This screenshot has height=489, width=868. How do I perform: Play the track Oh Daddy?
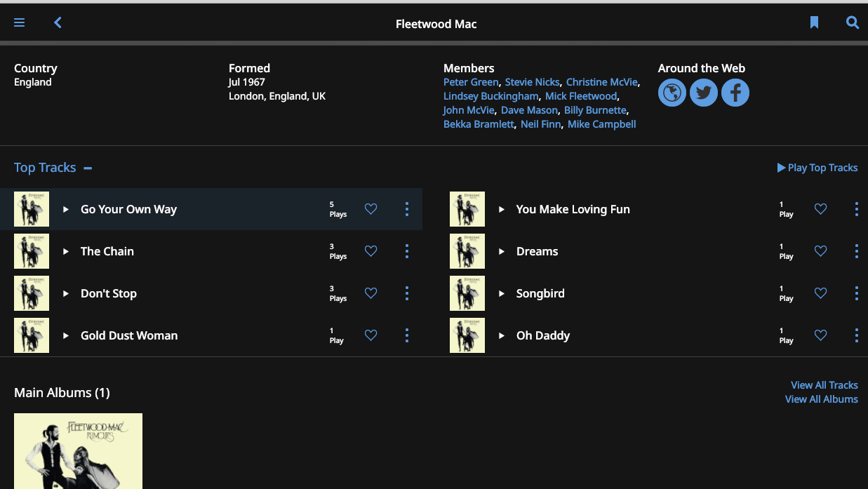tap(502, 335)
